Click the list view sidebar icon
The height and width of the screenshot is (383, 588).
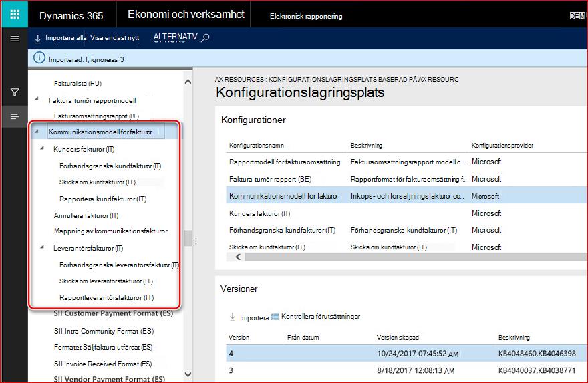[x=15, y=117]
